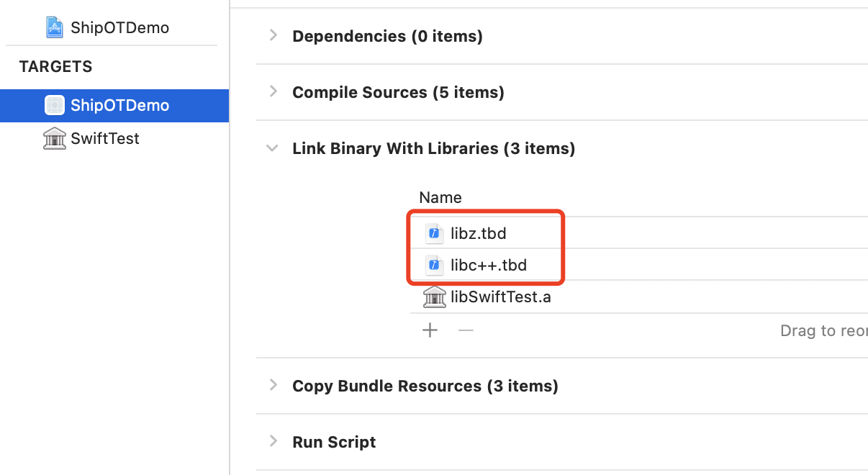Remove library with the minus button
Screen dimensions: 868x475
point(466,330)
